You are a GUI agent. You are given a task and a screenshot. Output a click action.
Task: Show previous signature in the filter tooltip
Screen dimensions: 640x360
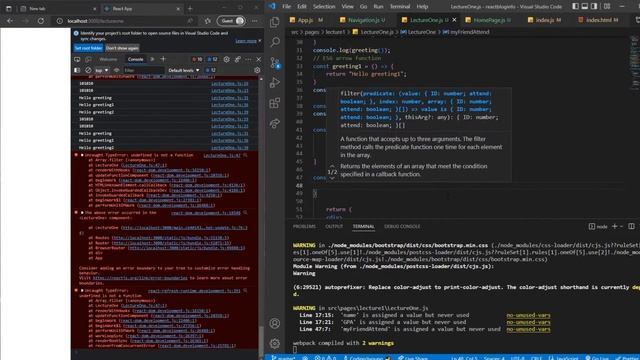click(332, 166)
